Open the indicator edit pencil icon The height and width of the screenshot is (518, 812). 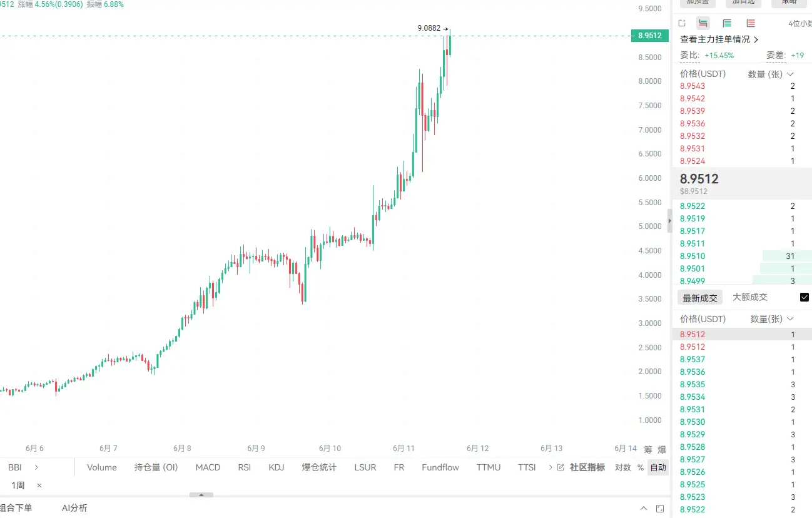pos(561,467)
